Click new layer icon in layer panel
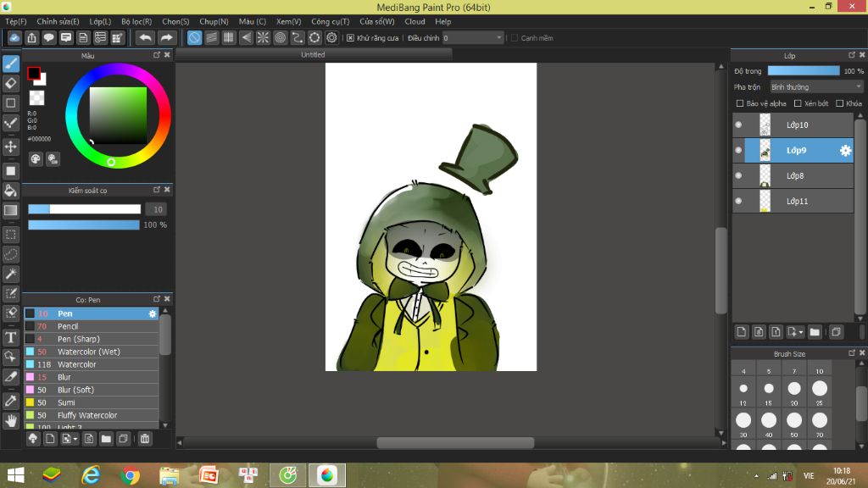This screenshot has height=488, width=868. [741, 332]
